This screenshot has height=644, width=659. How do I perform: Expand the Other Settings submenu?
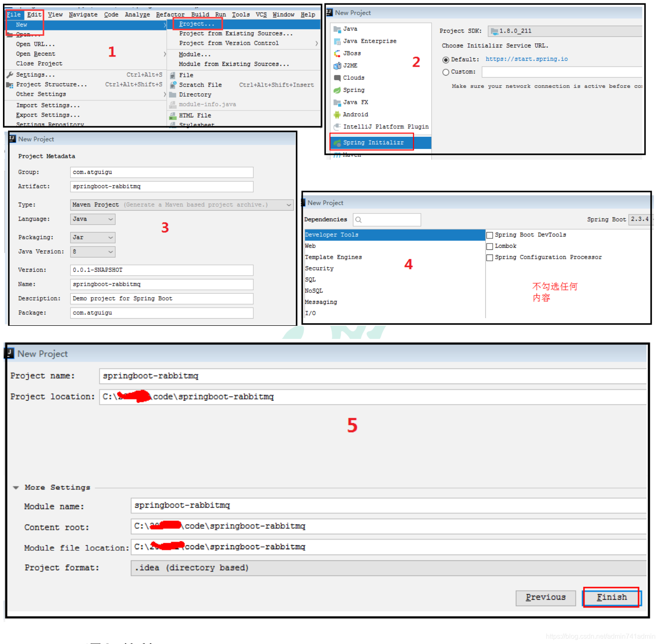pyautogui.click(x=165, y=94)
